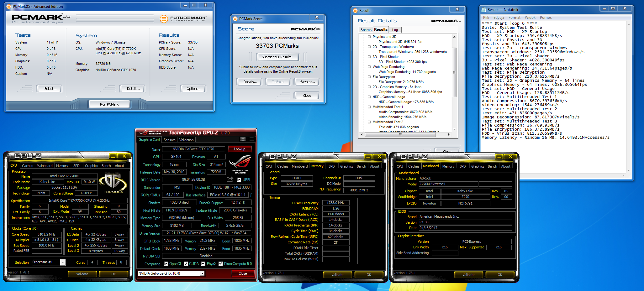This screenshot has width=644, height=291.
Task: Click the Futuremark Corporation logo
Action: 183,19
